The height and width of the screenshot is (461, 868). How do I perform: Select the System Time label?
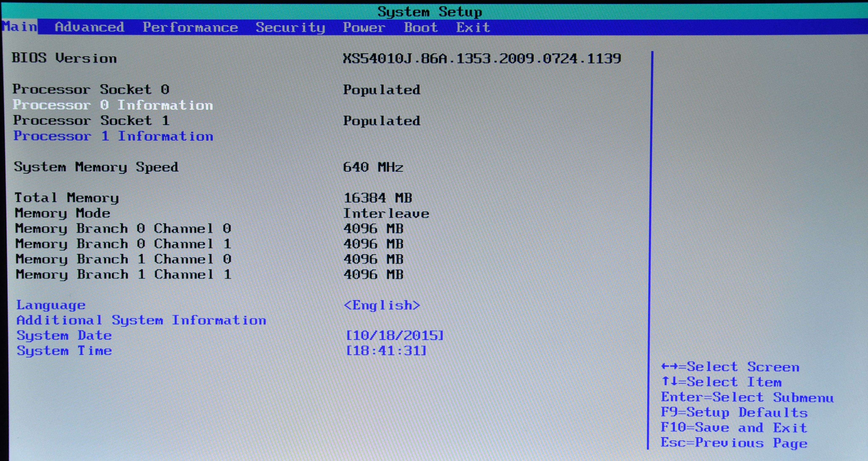coord(64,351)
